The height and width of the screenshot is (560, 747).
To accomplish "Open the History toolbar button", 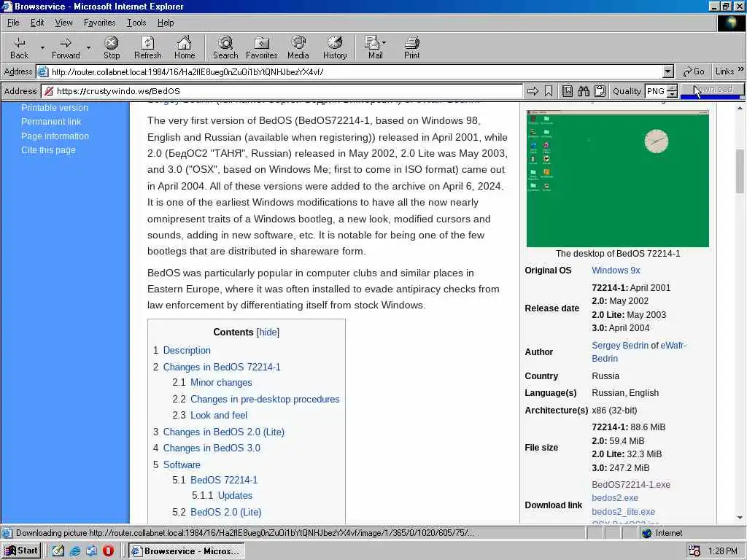I will pos(335,47).
